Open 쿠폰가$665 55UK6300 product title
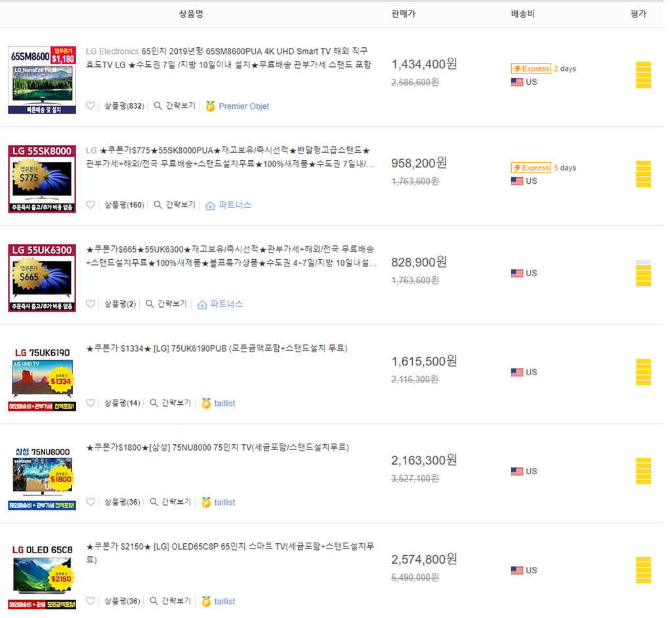Screen dimensions: 672x618 232,256
